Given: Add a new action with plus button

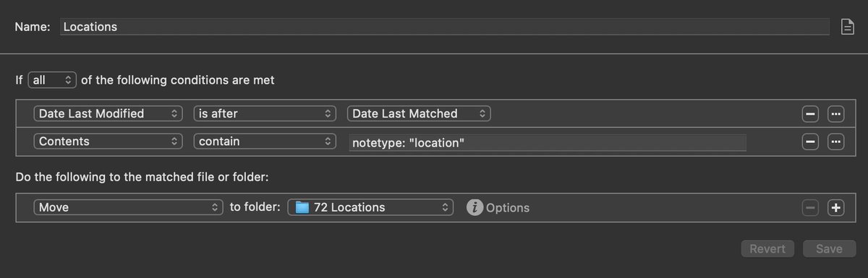Looking at the screenshot, I should pos(836,208).
